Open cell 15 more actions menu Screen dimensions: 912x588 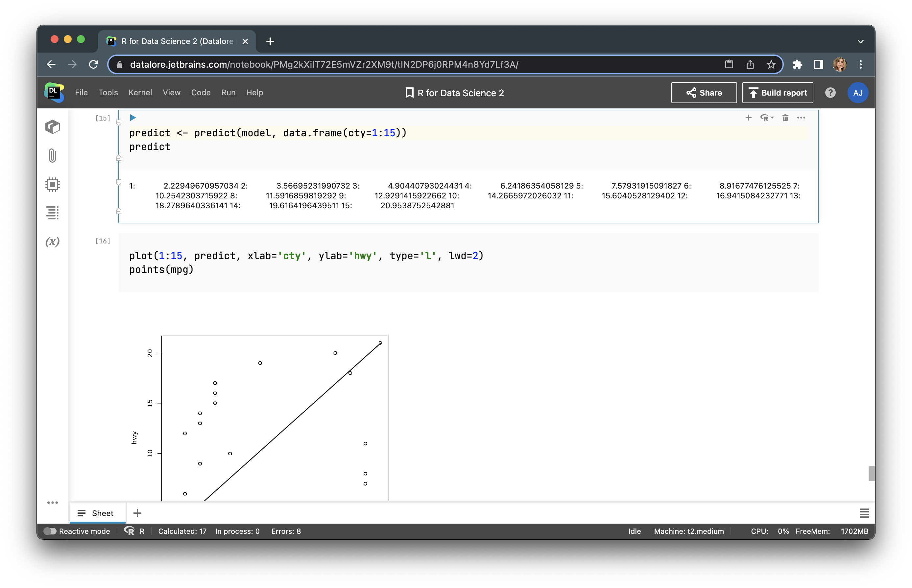tap(801, 118)
